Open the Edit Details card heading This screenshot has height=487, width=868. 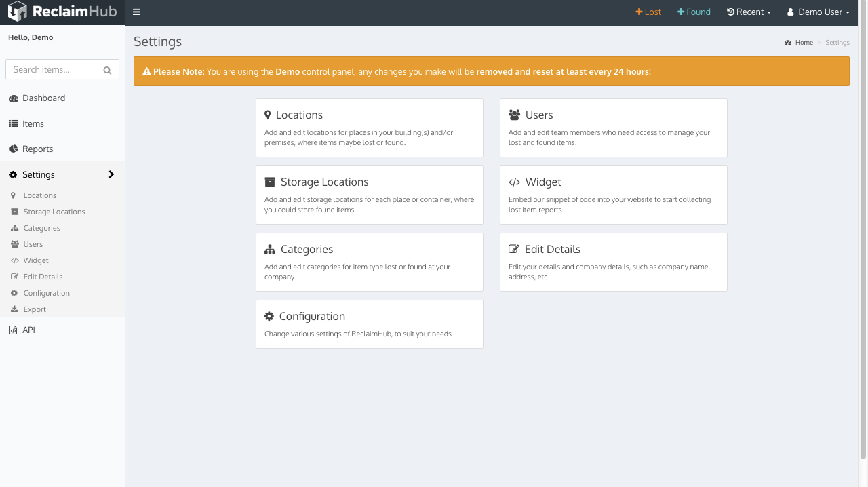[553, 250]
